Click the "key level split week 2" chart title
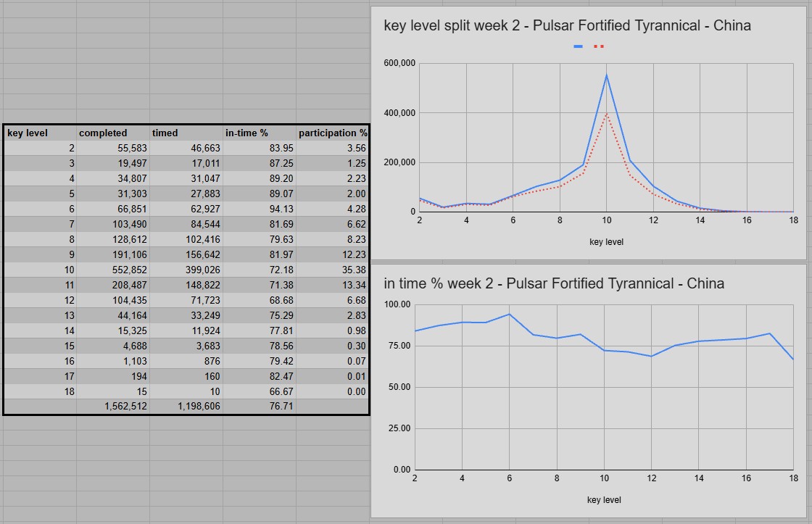Image resolution: width=812 pixels, height=524 pixels. tap(567, 25)
